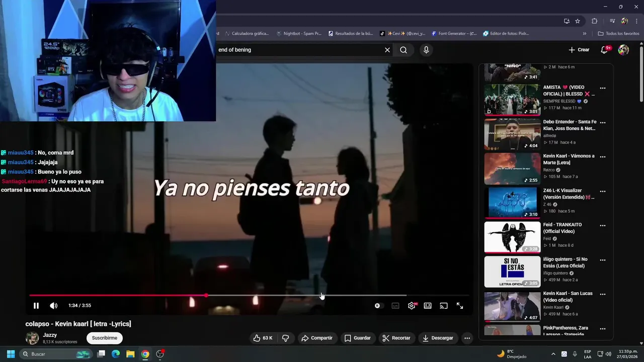Cast the video to a TV
Screen dimensions: 644x362
[444, 306]
